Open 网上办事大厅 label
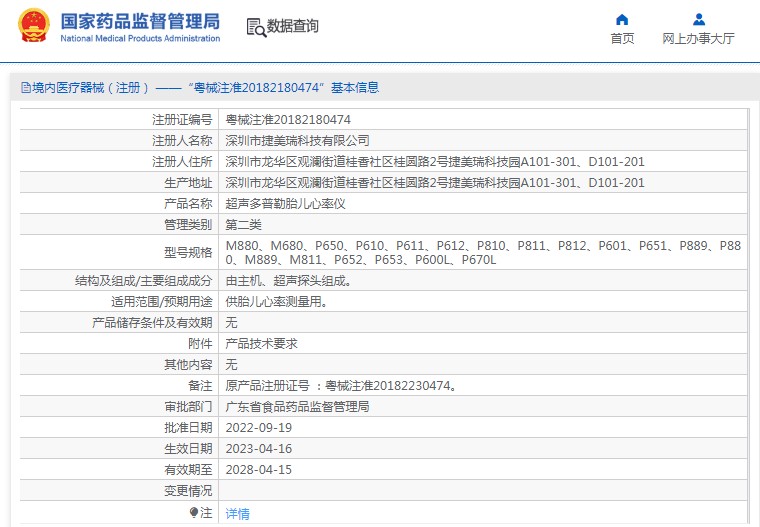This screenshot has height=527, width=760. [698, 38]
